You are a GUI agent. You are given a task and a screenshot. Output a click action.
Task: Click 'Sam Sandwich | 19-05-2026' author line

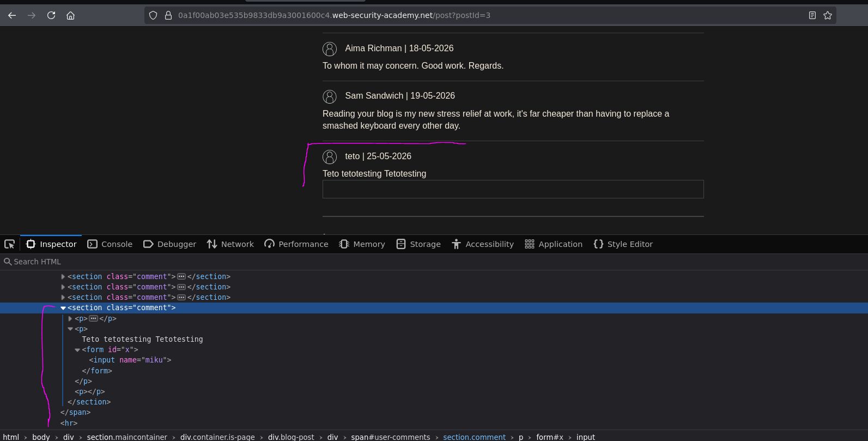click(x=400, y=96)
